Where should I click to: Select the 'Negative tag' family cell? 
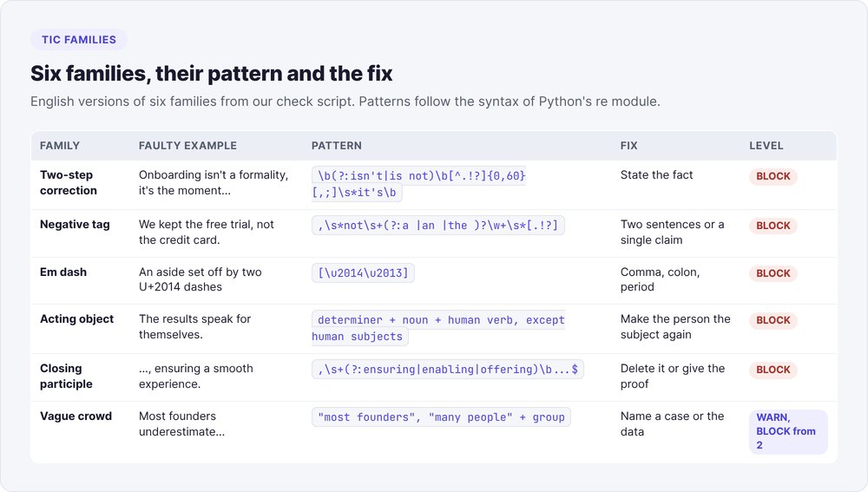75,224
